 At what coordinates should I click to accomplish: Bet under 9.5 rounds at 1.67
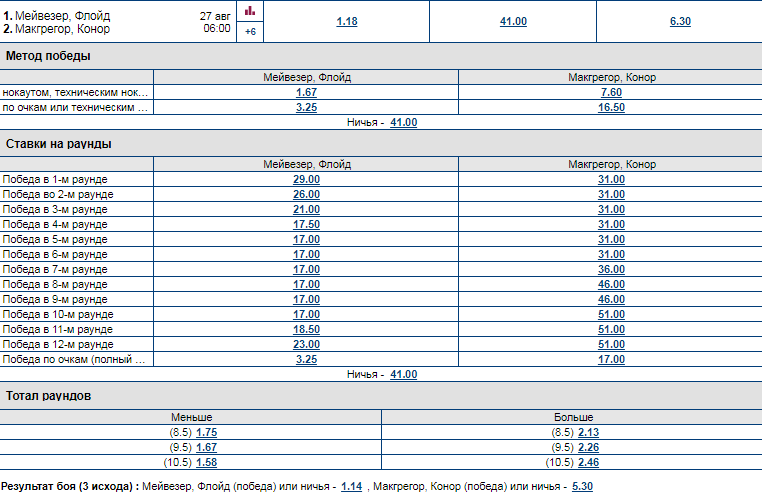(x=207, y=447)
